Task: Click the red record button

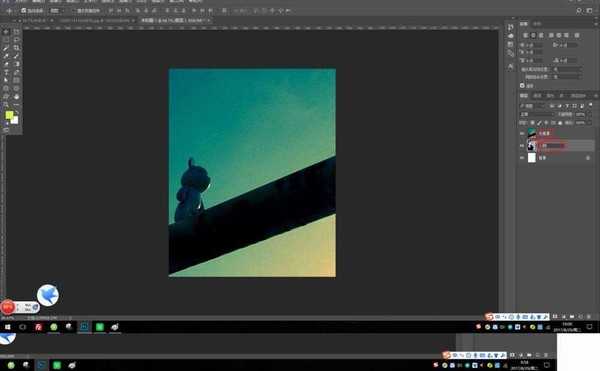Action: [x=7, y=307]
